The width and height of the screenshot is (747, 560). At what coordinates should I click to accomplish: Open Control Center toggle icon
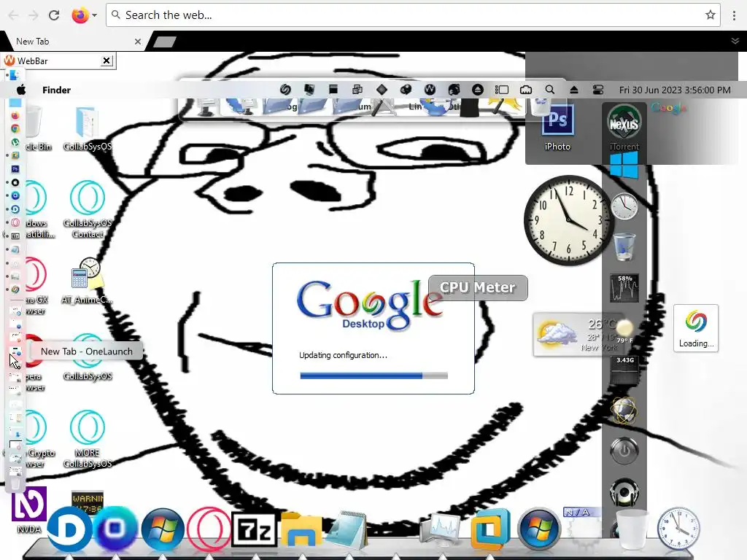tap(598, 90)
